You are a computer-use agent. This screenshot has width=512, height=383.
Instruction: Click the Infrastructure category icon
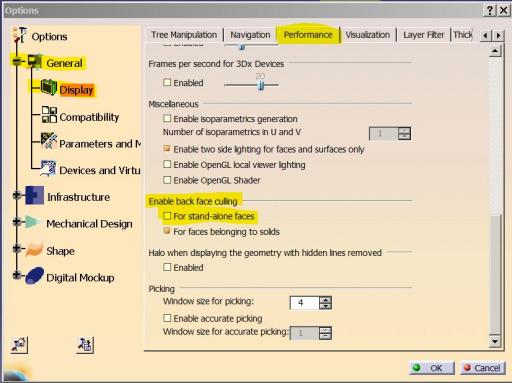pos(35,195)
